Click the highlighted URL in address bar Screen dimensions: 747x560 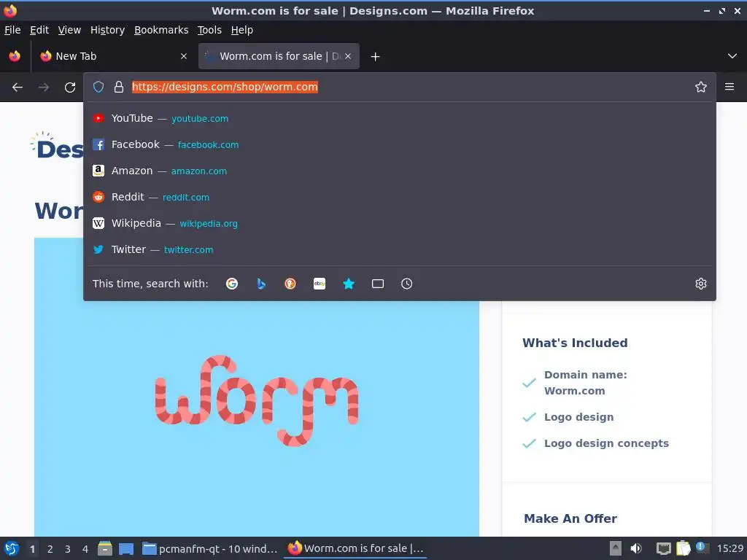[225, 87]
